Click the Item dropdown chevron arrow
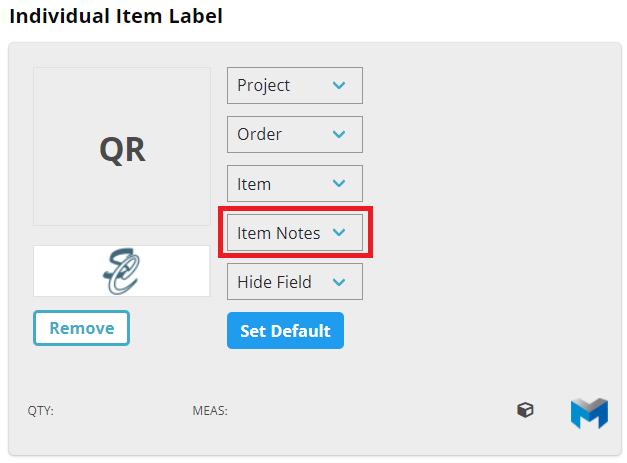Screen dimensions: 627x463 coord(339,184)
